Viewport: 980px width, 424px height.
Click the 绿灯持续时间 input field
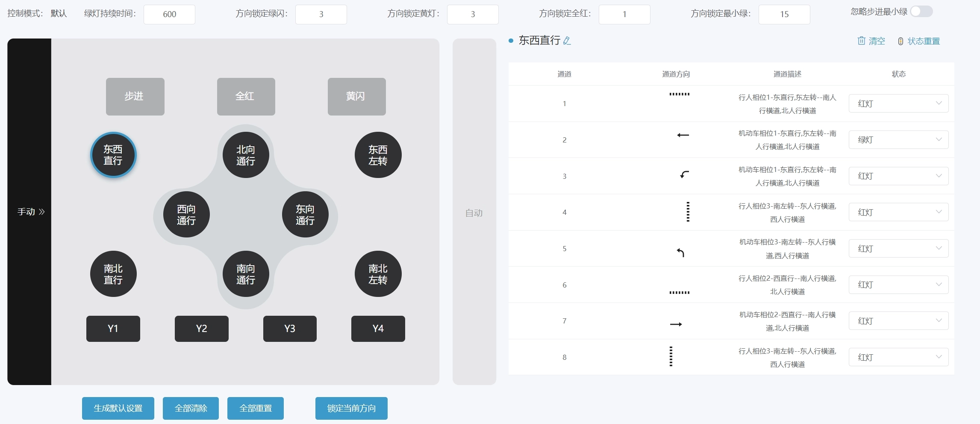[x=169, y=14]
